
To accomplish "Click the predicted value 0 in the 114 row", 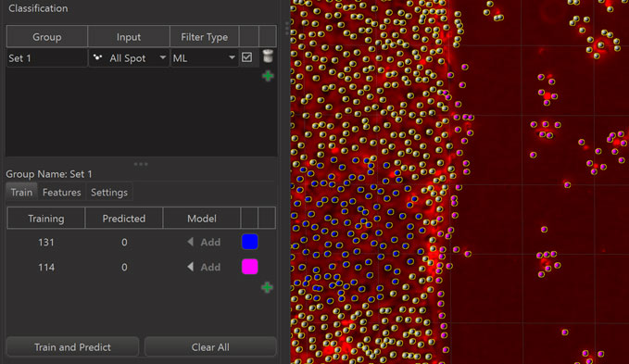I will pos(124,267).
